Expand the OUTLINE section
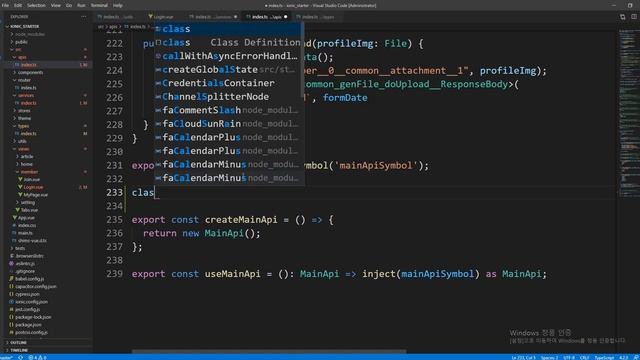Image resolution: width=640 pixels, height=360 pixels. click(x=18, y=342)
